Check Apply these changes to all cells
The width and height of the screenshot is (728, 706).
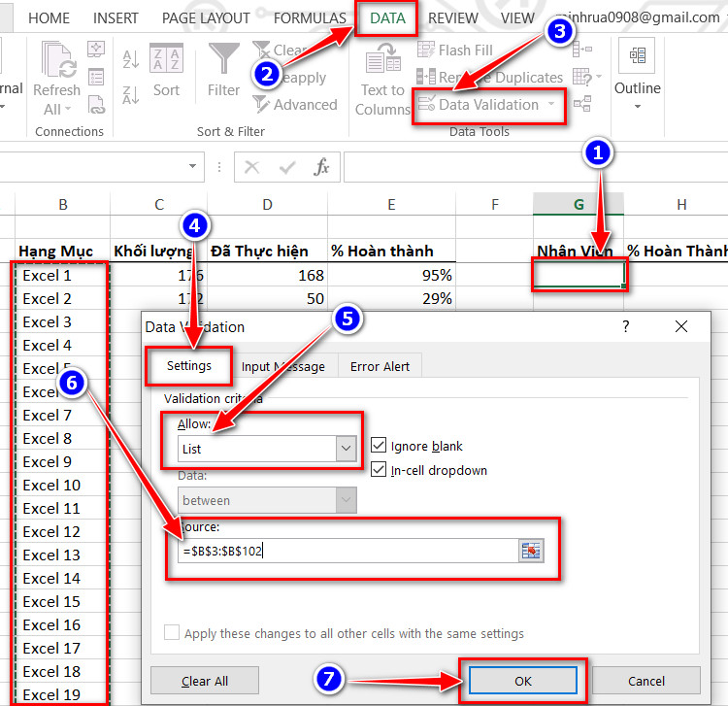click(172, 633)
